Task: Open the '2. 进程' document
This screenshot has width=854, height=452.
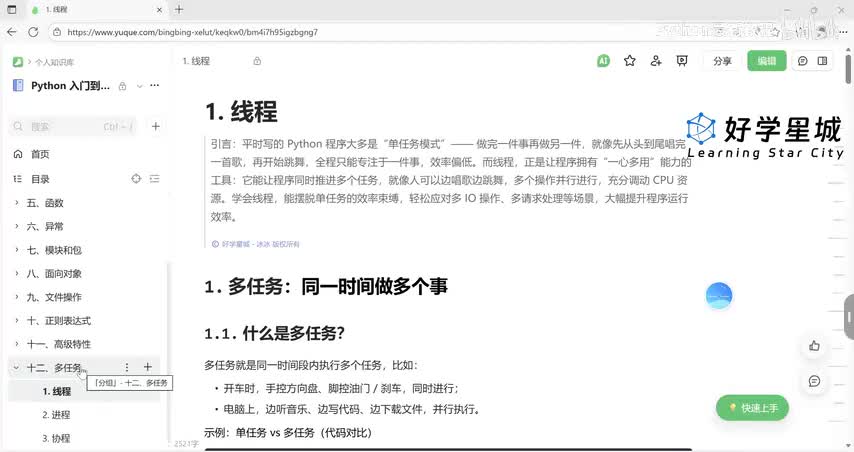Action: (x=57, y=415)
